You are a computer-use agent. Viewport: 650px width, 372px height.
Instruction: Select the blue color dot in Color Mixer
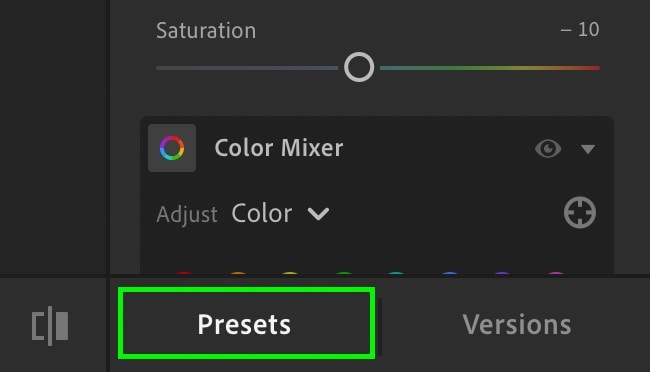click(x=450, y=273)
